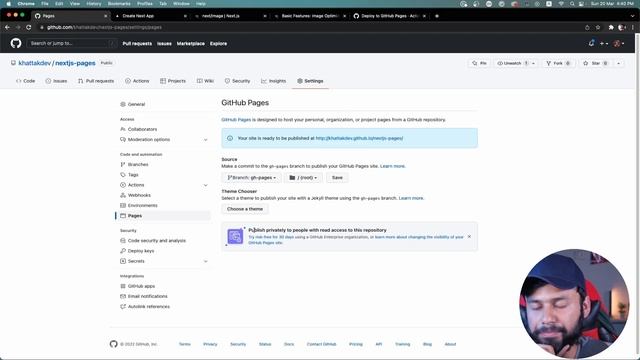This screenshot has height=360, width=640.
Task: Open Explore in top navigation
Action: 218,44
